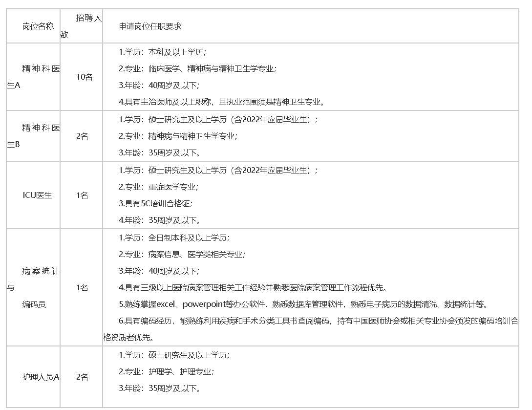Click 3.年龄：40周岁及以下 in 精神科医生A row

click(159, 85)
